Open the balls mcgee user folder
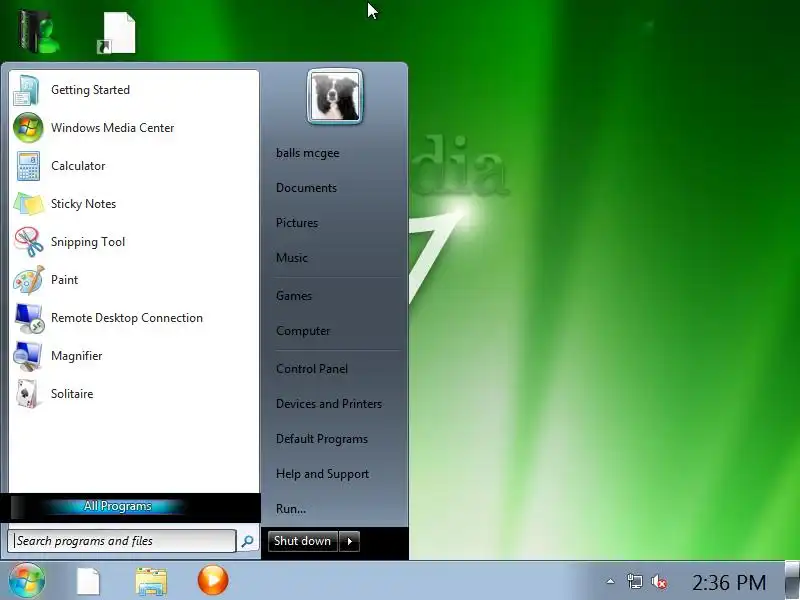Screen dimensions: 800x600 307,153
